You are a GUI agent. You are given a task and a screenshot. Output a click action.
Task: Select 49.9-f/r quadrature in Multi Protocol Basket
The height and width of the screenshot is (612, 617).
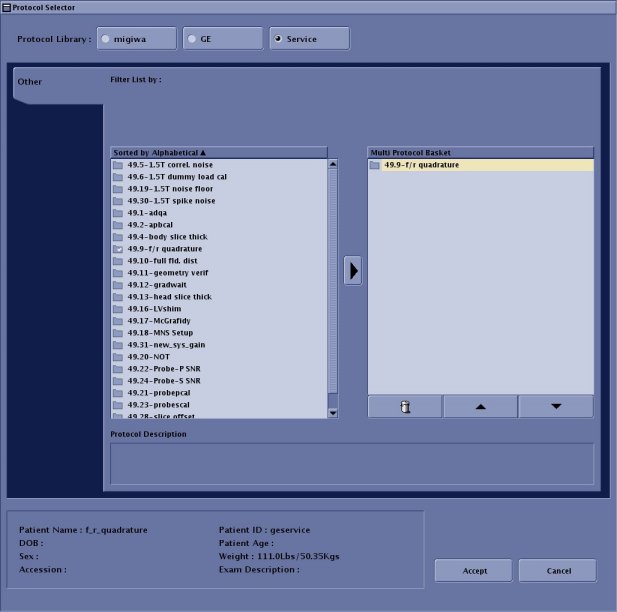click(421, 165)
